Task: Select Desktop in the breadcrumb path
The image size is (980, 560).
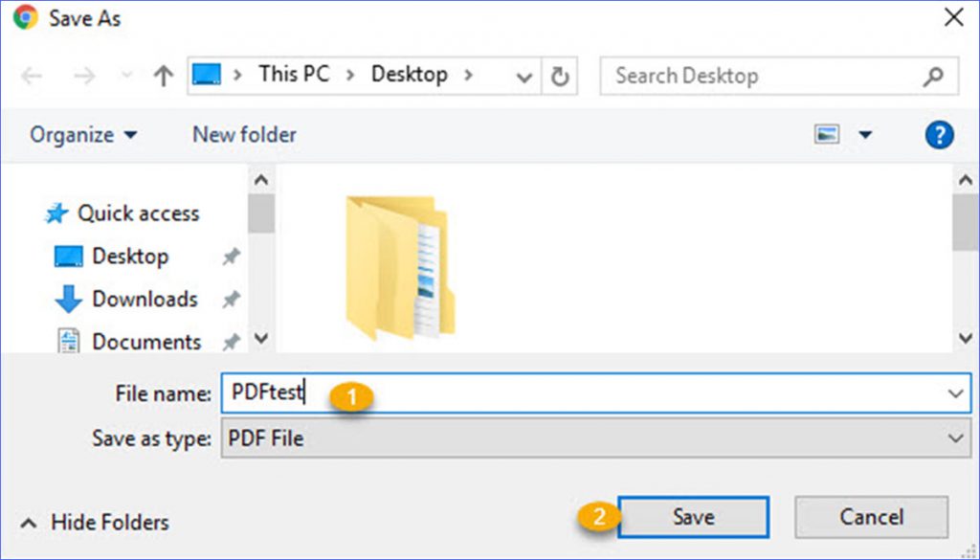Action: pos(410,75)
